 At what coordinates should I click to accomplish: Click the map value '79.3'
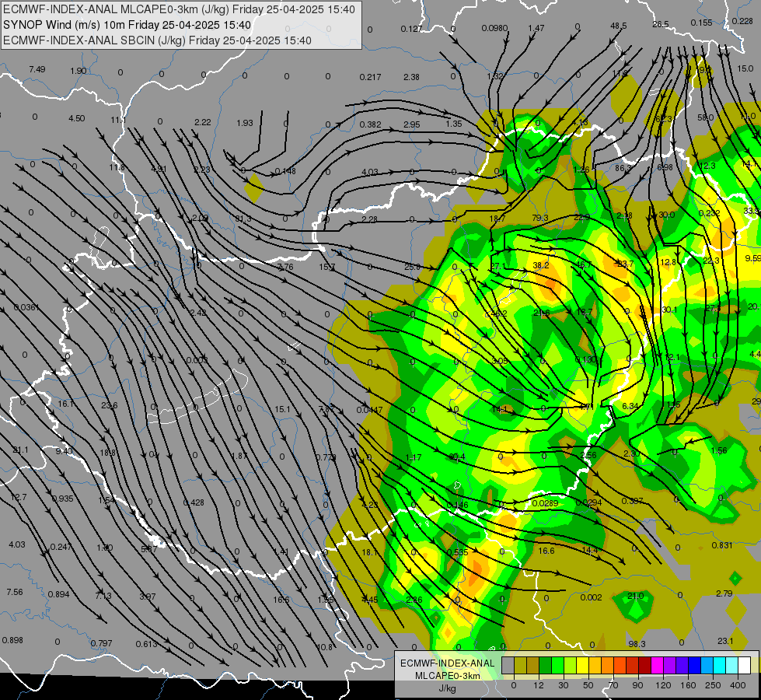tap(540, 218)
